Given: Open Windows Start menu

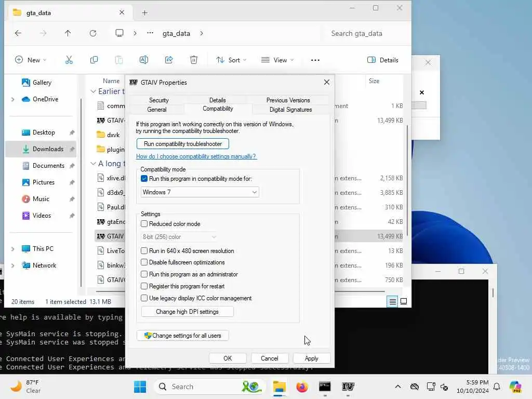Looking at the screenshot, I should [x=140, y=387].
